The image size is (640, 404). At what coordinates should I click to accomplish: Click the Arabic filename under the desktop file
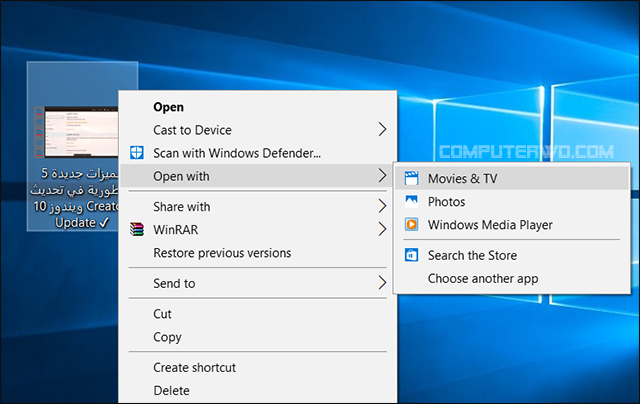point(78,198)
